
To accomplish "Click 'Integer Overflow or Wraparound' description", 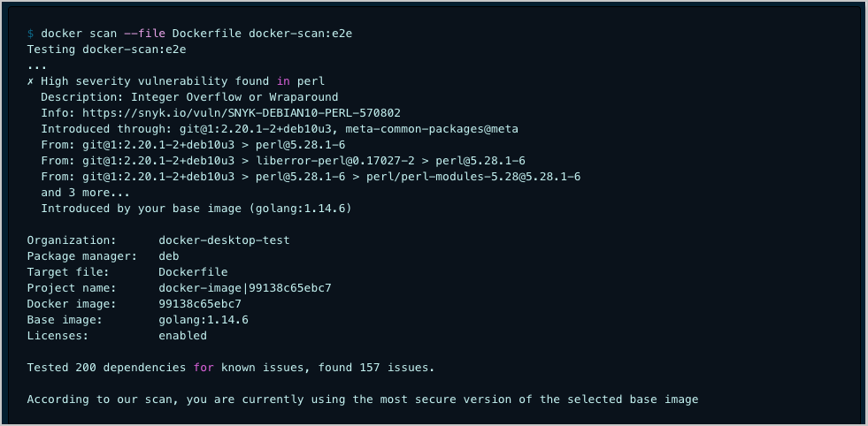I will click(x=234, y=97).
